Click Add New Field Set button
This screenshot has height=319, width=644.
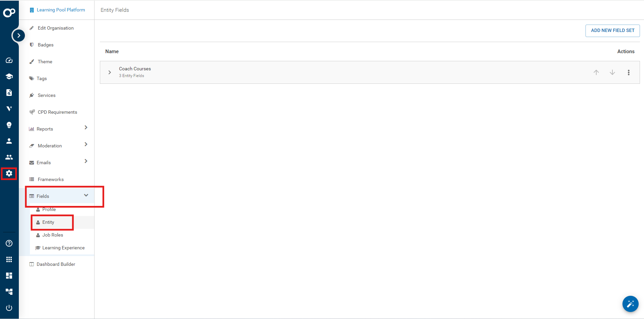pos(612,30)
